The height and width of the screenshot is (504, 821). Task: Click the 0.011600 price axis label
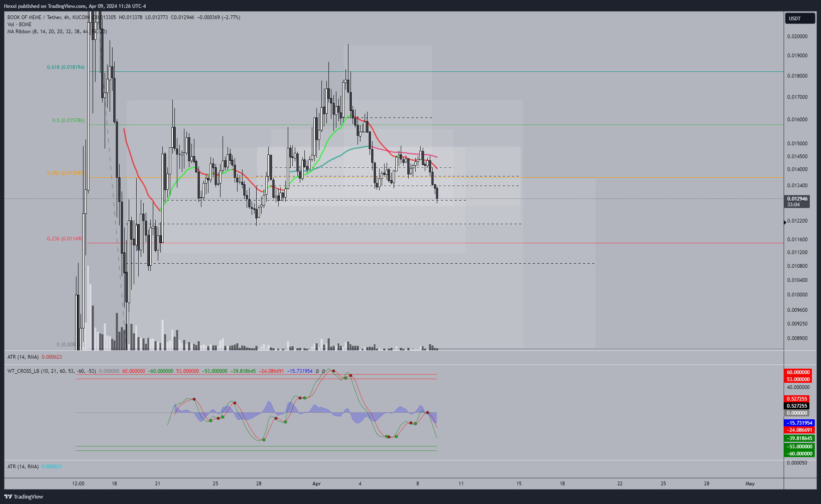coord(797,240)
